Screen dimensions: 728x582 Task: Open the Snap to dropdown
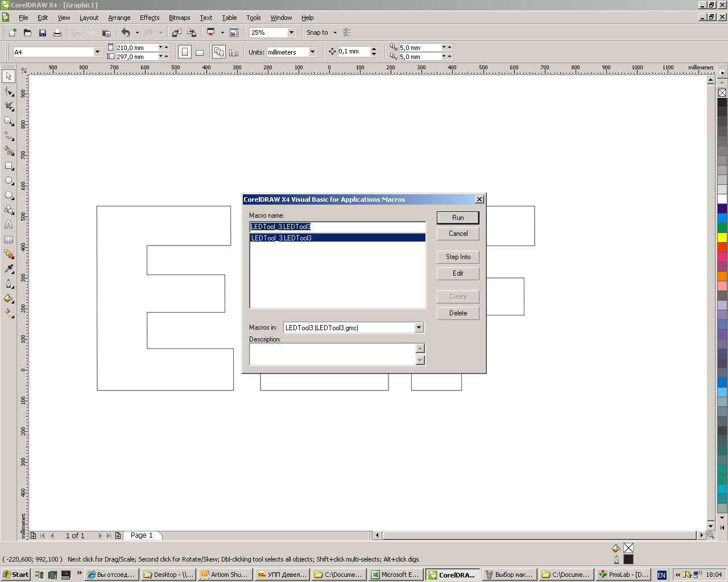click(335, 32)
